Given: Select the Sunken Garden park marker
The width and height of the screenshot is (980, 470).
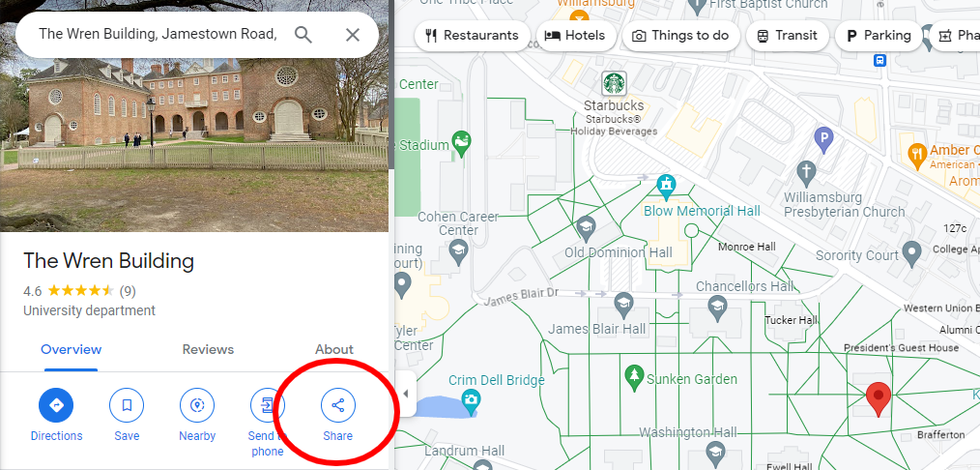Looking at the screenshot, I should tap(634, 379).
